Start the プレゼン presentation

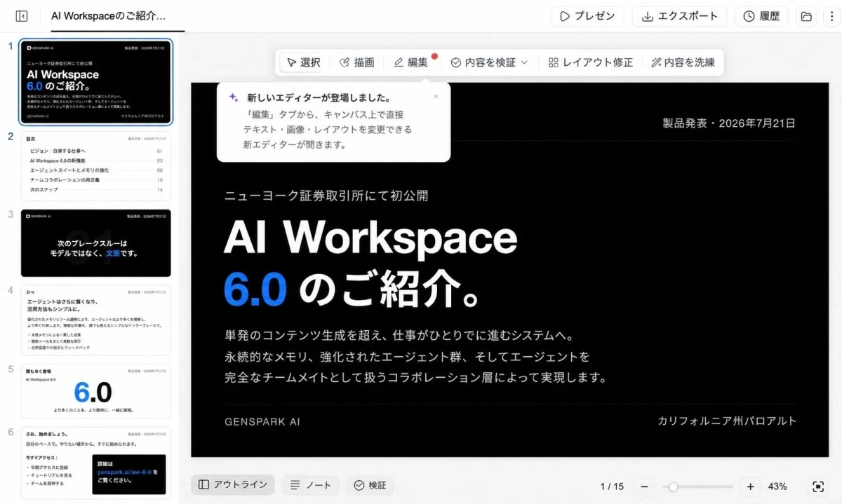pos(587,16)
